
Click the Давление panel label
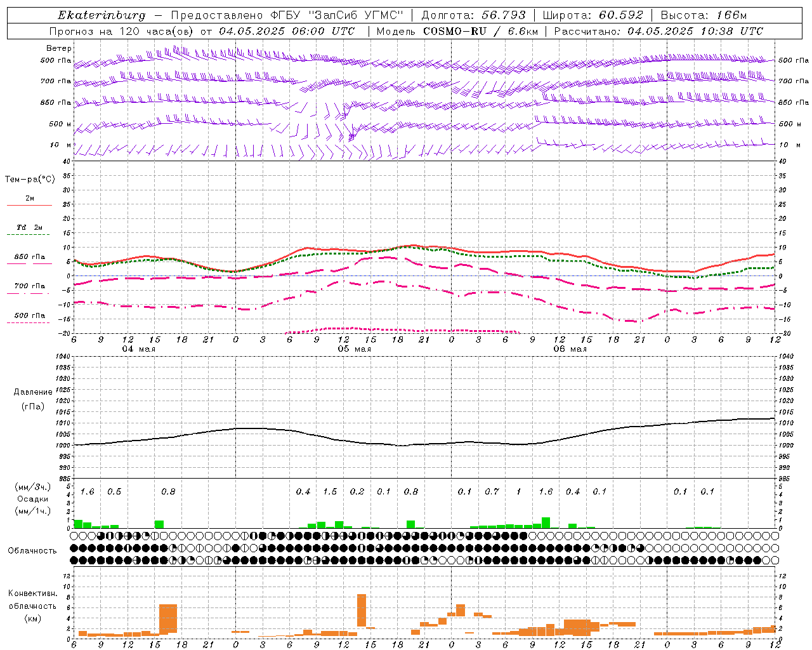coord(33,392)
